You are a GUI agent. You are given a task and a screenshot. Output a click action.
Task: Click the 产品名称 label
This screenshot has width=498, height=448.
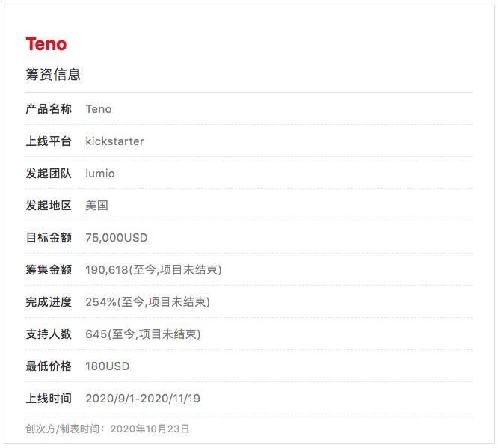coord(49,109)
